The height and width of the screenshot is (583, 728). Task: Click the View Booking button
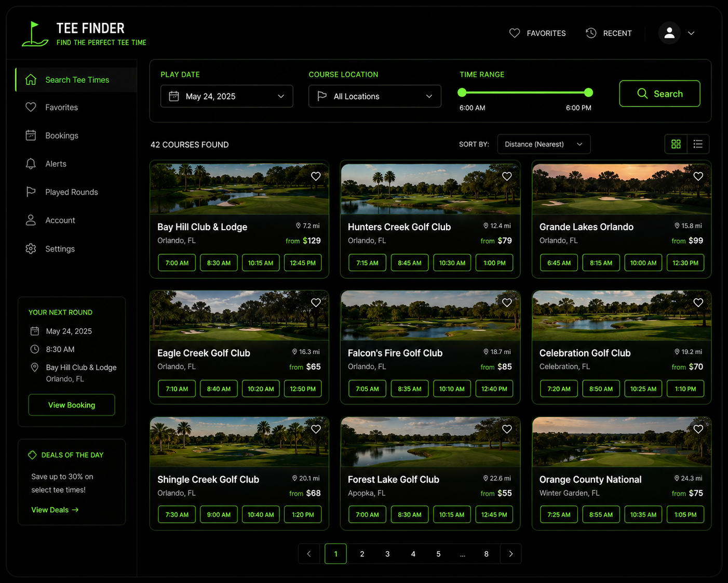point(72,405)
